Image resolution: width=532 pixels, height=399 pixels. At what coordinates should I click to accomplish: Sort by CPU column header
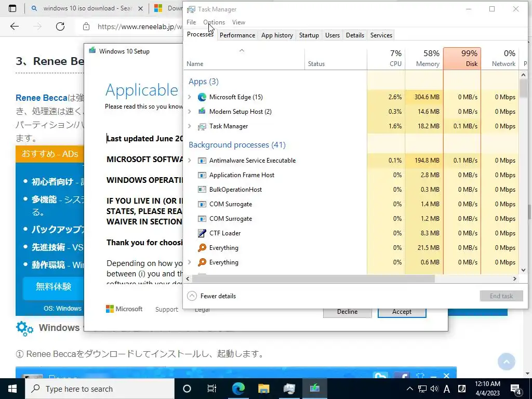pos(386,58)
